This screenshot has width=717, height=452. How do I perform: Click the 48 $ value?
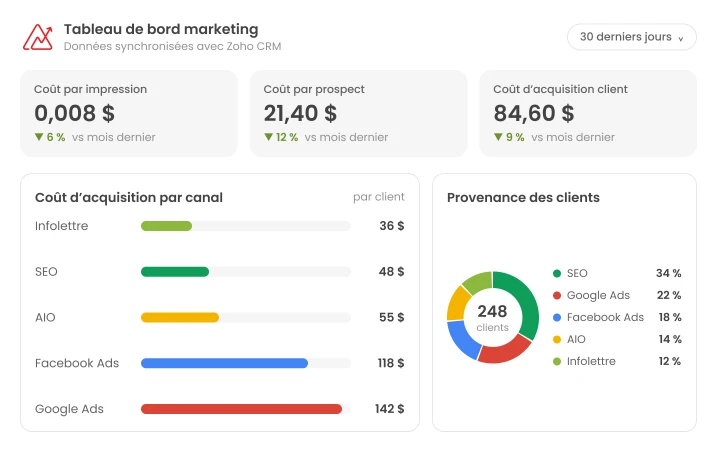(391, 272)
